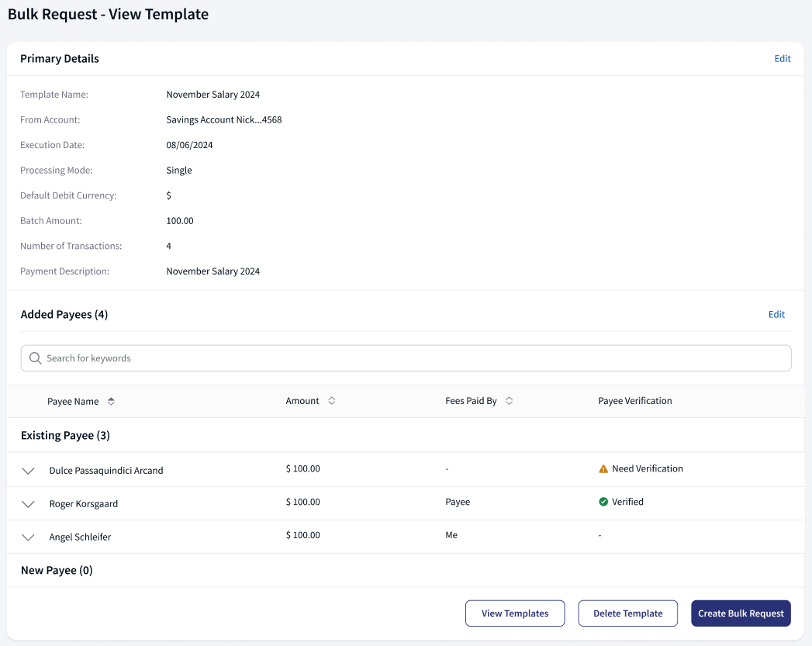The width and height of the screenshot is (812, 646).
Task: Click Payee in the Fees Paid By column
Action: [x=458, y=502]
